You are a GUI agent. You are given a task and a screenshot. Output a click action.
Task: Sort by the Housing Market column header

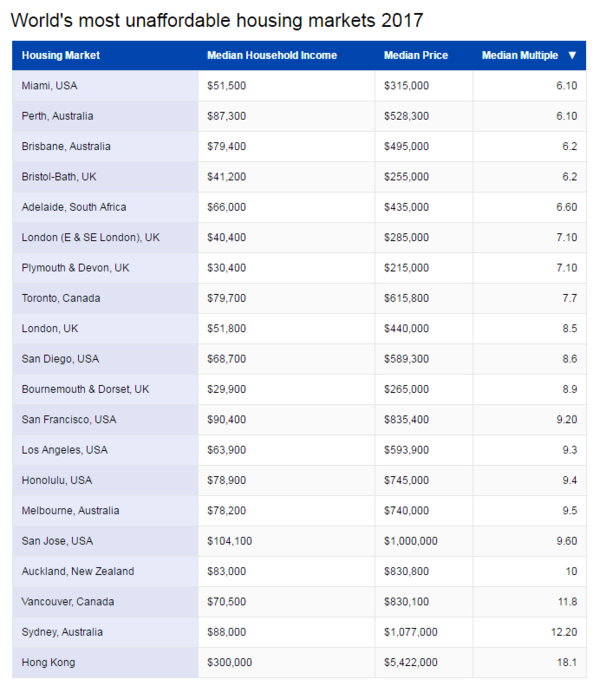pyautogui.click(x=61, y=56)
